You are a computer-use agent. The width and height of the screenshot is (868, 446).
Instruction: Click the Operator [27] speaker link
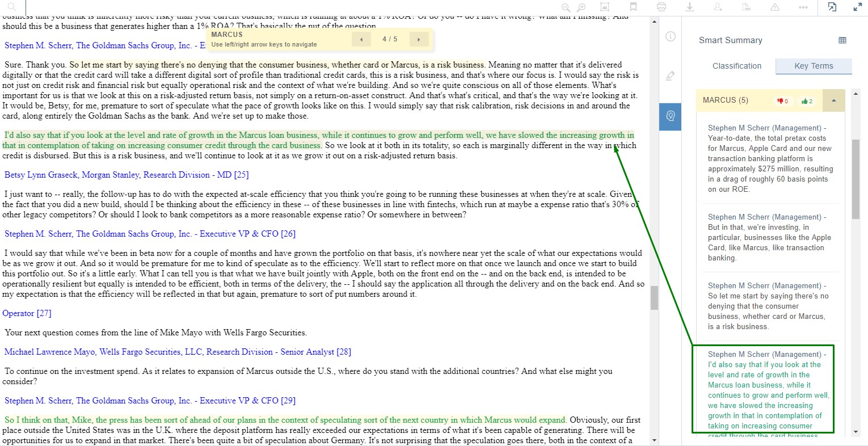pos(27,313)
